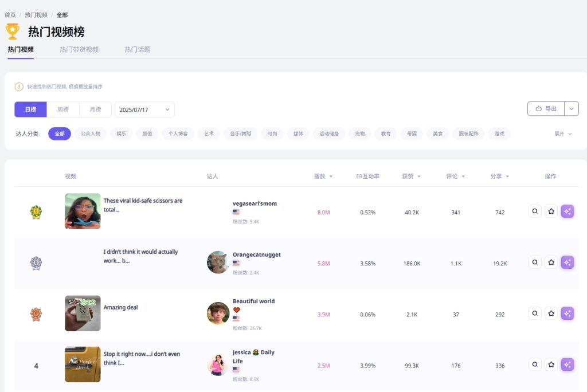Switch to 月榜 monthly ranking

(x=95, y=109)
